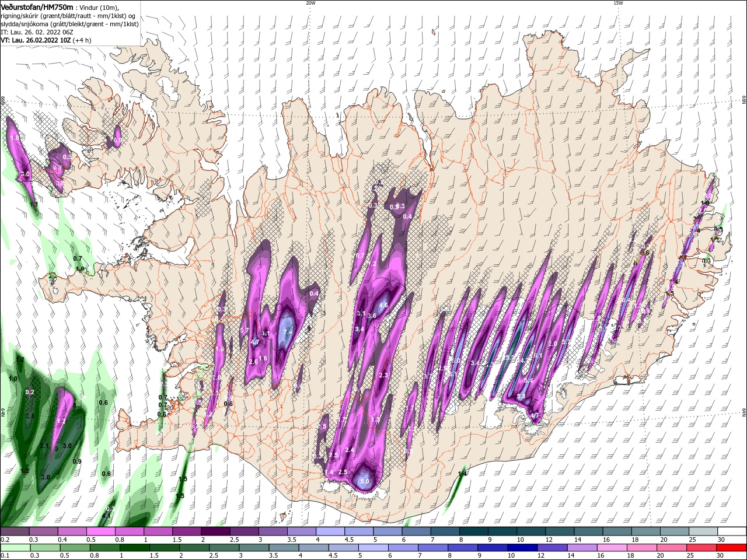Click the '4.6' precipitation value label
This screenshot has width=747, height=560.
[x=383, y=305]
